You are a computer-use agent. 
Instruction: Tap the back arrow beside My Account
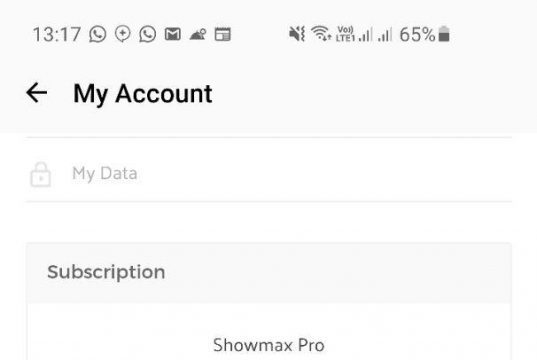36,93
